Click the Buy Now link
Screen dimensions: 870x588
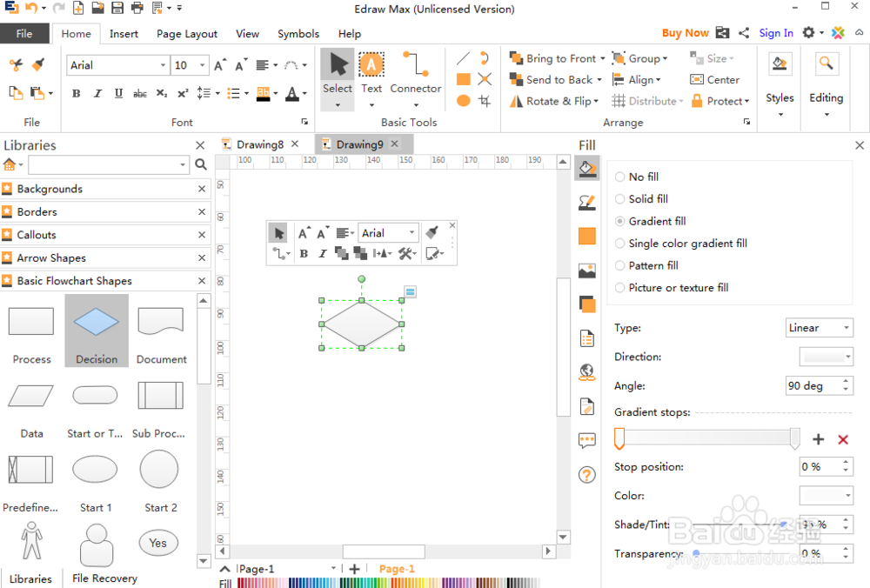(x=686, y=33)
